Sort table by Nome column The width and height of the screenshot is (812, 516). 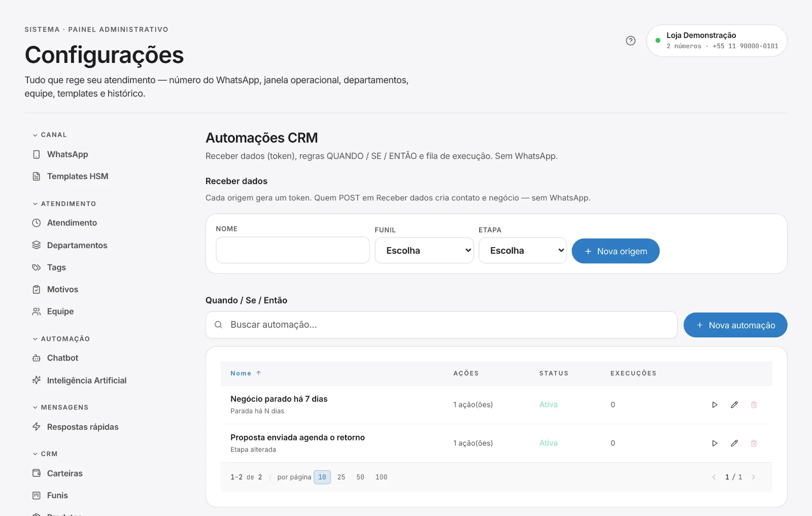(x=246, y=373)
